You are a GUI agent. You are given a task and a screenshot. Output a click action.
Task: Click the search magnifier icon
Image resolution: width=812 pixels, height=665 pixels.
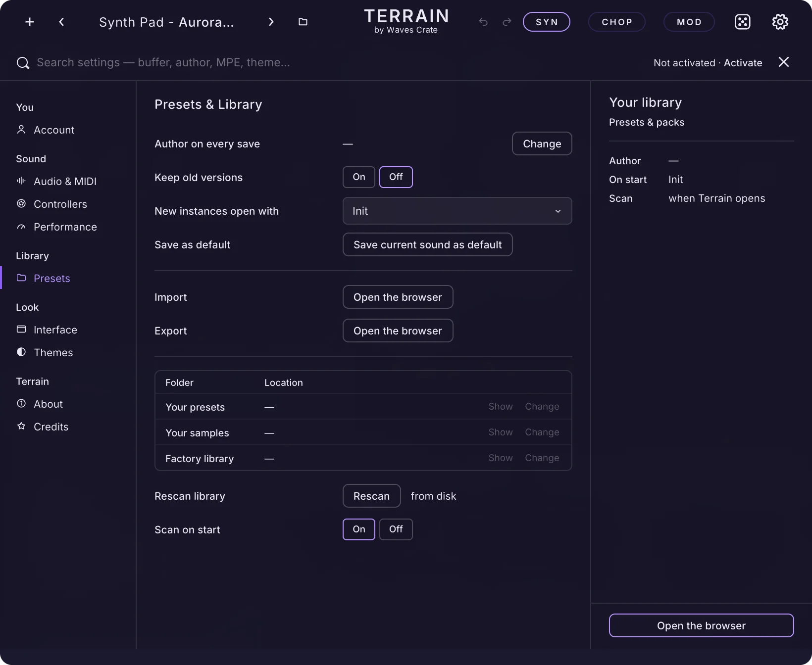click(23, 63)
